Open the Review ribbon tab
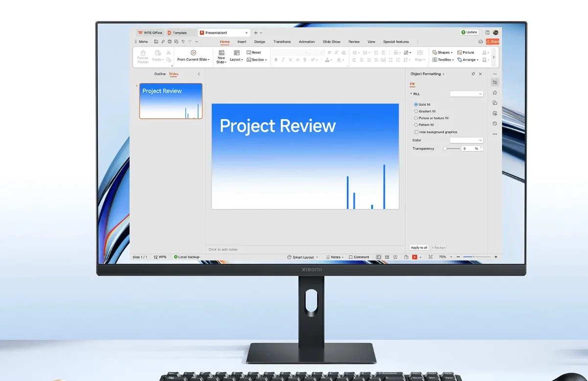The image size is (588, 381). (x=354, y=42)
